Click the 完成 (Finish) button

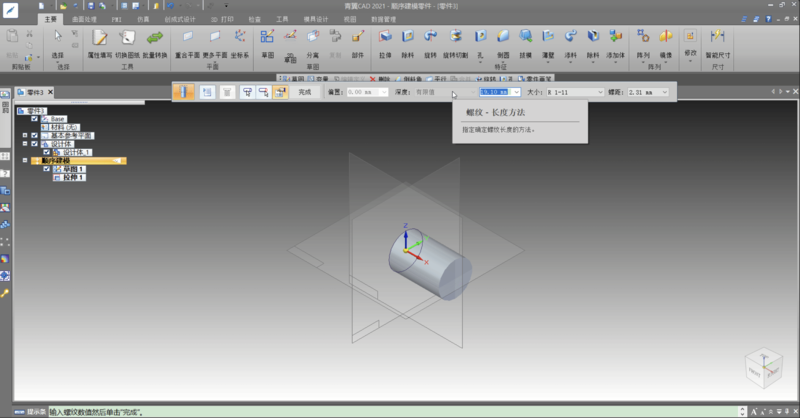(305, 92)
